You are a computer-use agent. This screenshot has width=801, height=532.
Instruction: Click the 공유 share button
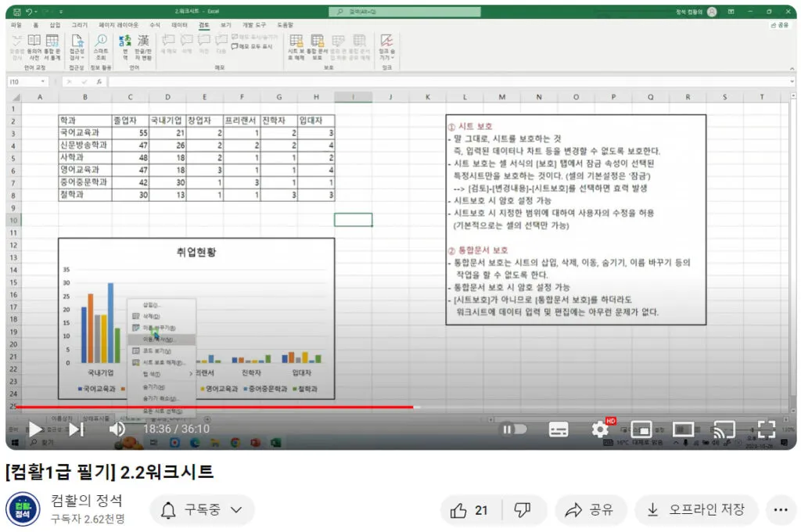(x=591, y=510)
